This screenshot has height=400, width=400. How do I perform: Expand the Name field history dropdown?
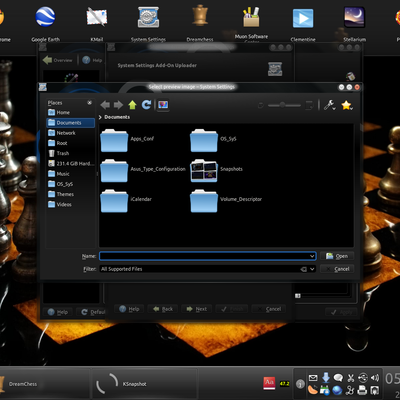pyautogui.click(x=312, y=256)
